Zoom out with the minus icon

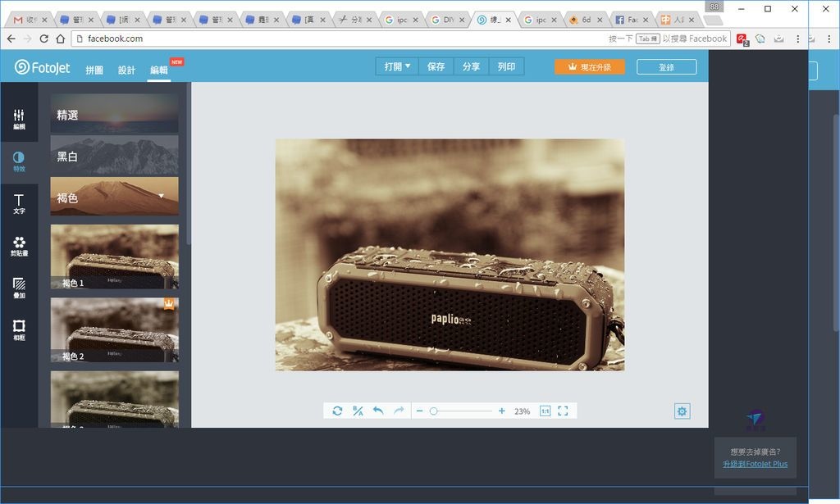click(419, 411)
